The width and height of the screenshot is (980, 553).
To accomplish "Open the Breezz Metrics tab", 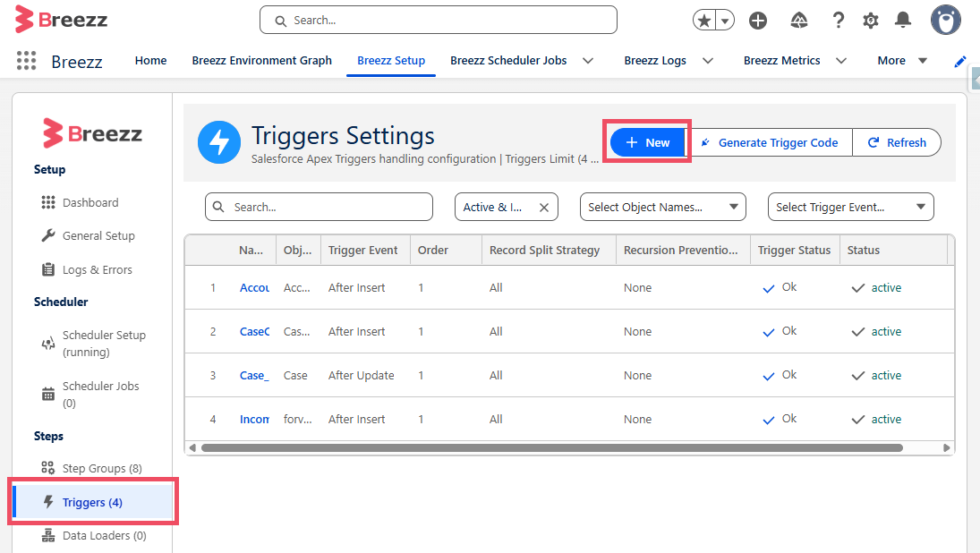I will pyautogui.click(x=782, y=61).
